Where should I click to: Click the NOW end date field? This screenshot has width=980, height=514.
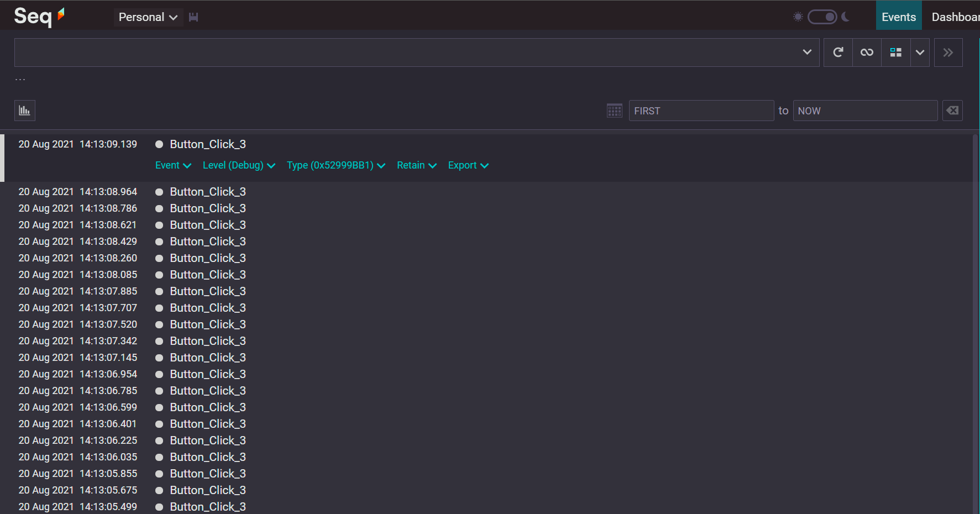pyautogui.click(x=865, y=111)
